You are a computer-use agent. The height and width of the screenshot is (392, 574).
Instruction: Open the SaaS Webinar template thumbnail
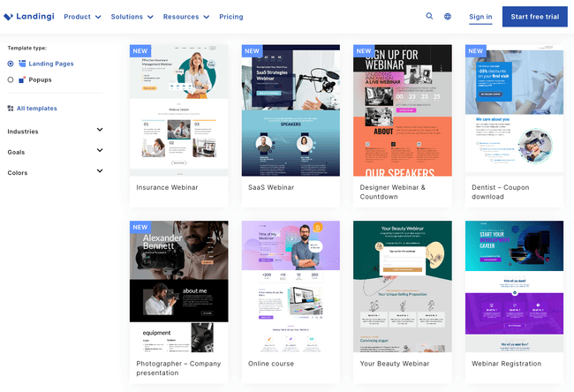(291, 110)
